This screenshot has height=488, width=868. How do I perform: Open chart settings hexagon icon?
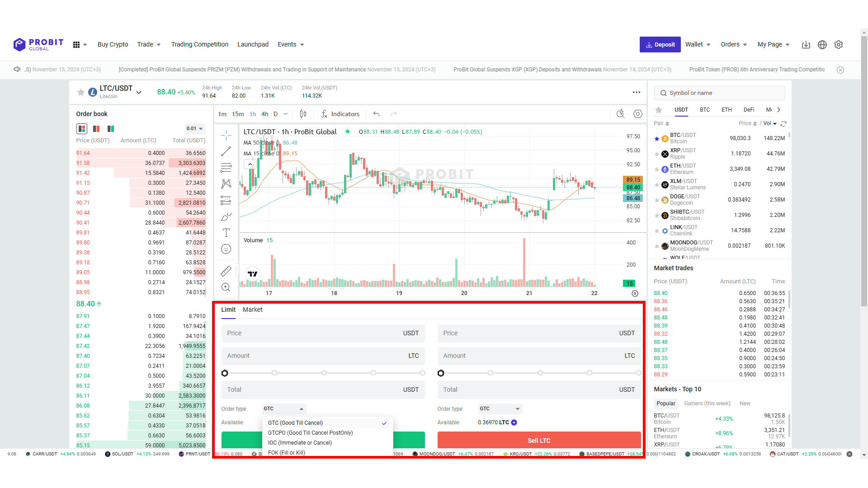pos(638,114)
